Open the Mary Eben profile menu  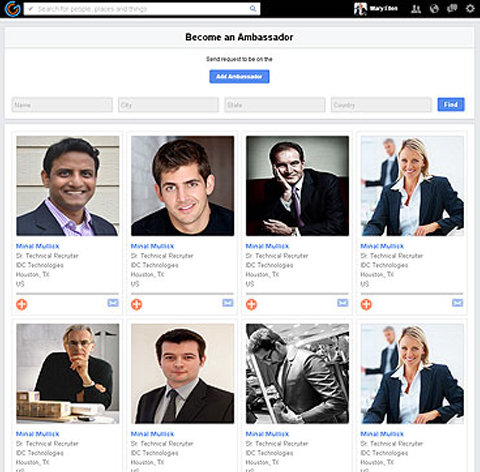[x=376, y=9]
